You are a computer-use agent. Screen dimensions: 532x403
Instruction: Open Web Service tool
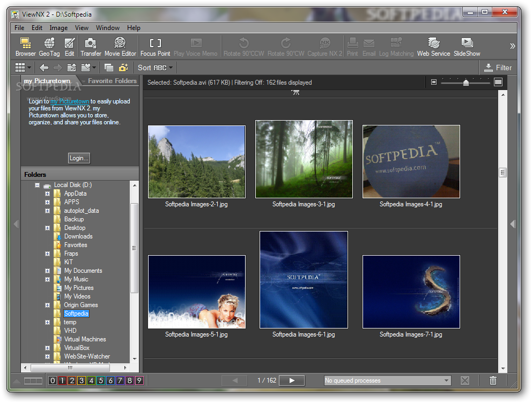point(433,47)
